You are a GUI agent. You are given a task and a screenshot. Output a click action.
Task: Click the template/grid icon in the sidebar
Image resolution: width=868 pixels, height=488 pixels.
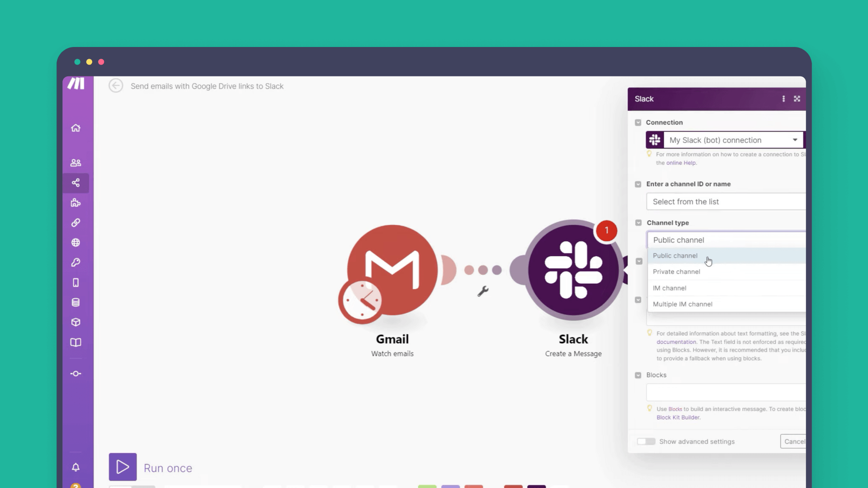tap(75, 202)
